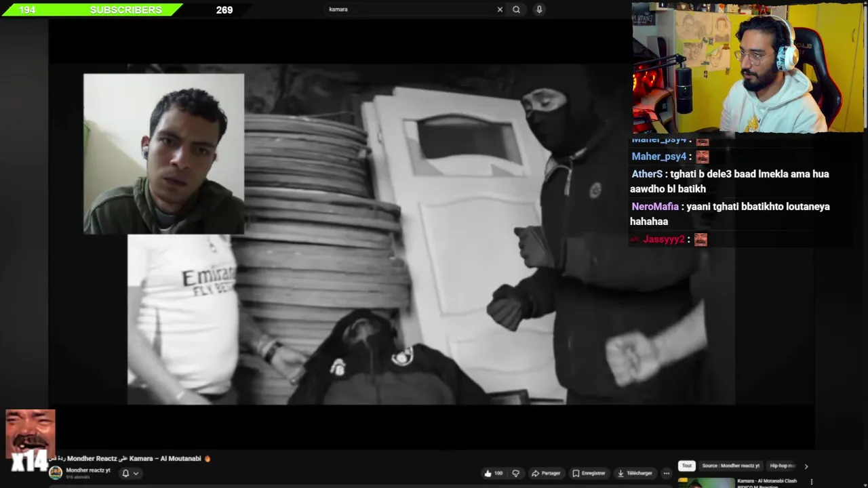Screen dimensions: 868x488
Task: Show more filter chips with the right arrow
Action: [x=806, y=466]
